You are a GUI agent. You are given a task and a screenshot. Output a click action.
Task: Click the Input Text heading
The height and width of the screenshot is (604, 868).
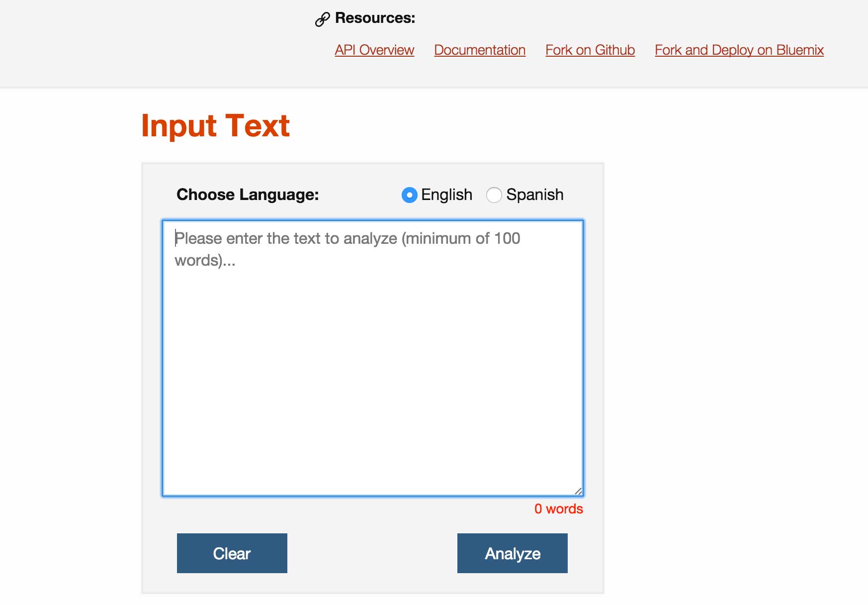215,126
